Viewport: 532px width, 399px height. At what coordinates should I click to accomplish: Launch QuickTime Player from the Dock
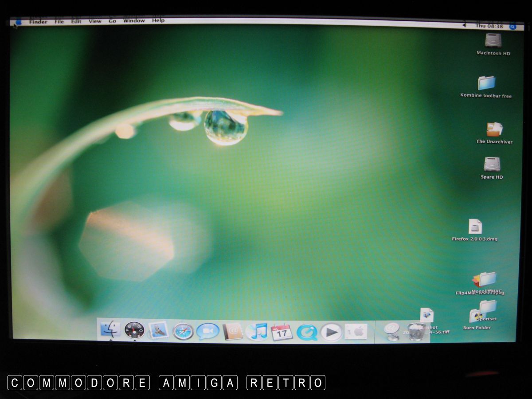[x=306, y=332]
